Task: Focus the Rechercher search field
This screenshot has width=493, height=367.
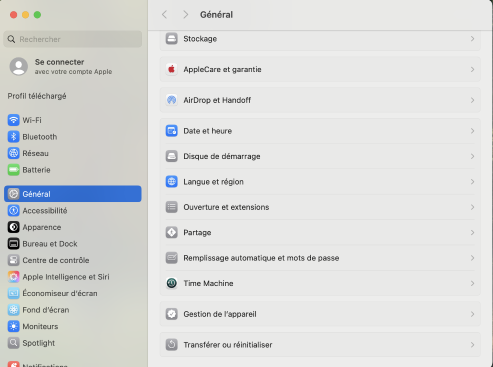Action: click(73, 39)
